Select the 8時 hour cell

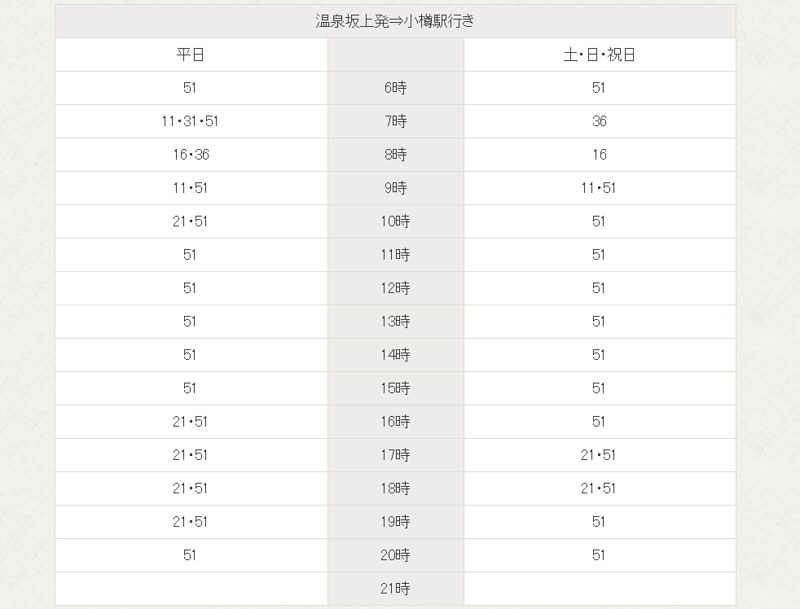point(396,155)
